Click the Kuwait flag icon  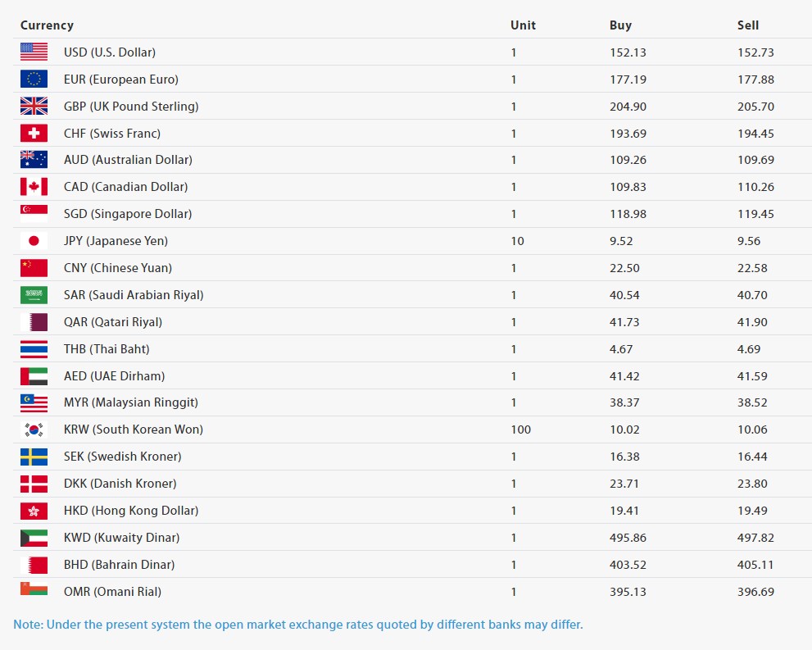pos(34,538)
